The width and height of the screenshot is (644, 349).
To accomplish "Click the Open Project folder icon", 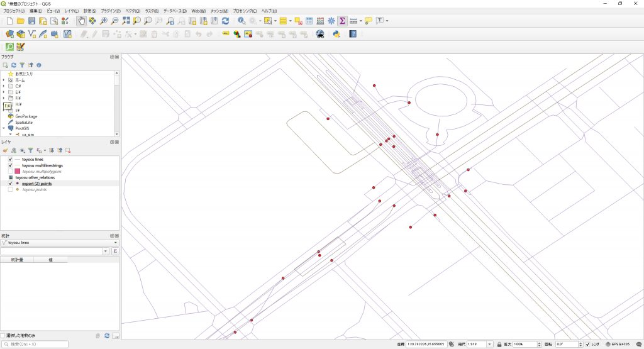I will [x=21, y=21].
